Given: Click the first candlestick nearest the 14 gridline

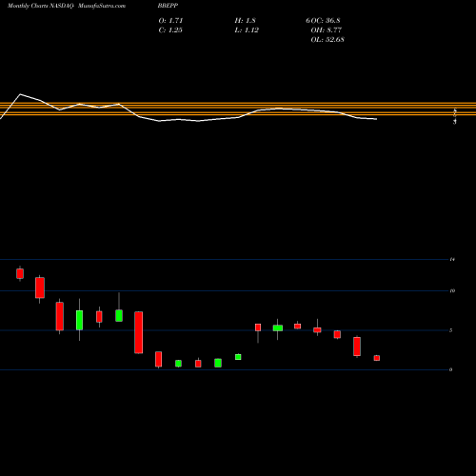Looking at the screenshot, I should [x=20, y=273].
